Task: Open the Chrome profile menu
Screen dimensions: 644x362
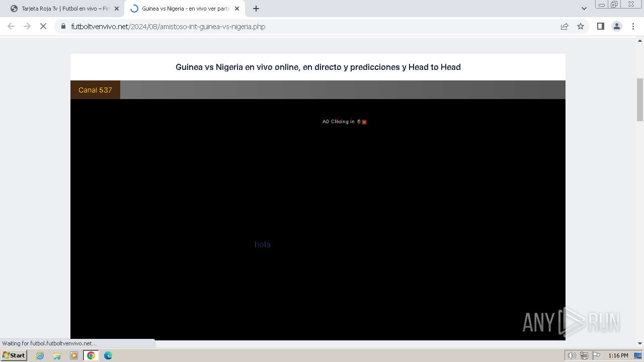Action: [x=617, y=26]
